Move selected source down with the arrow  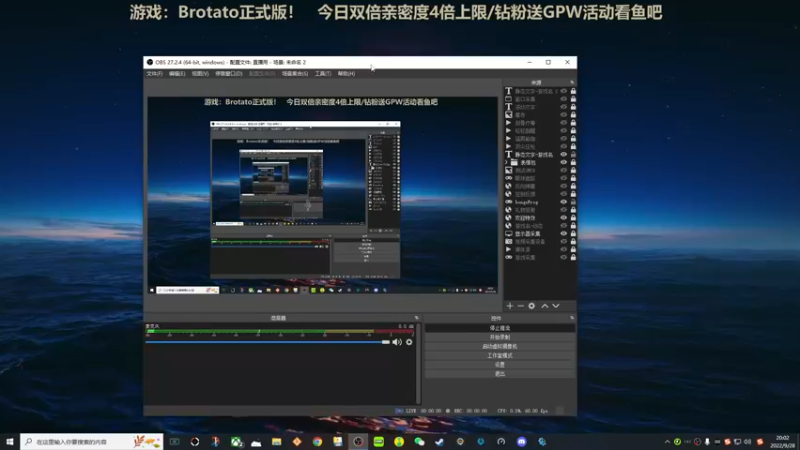point(556,306)
